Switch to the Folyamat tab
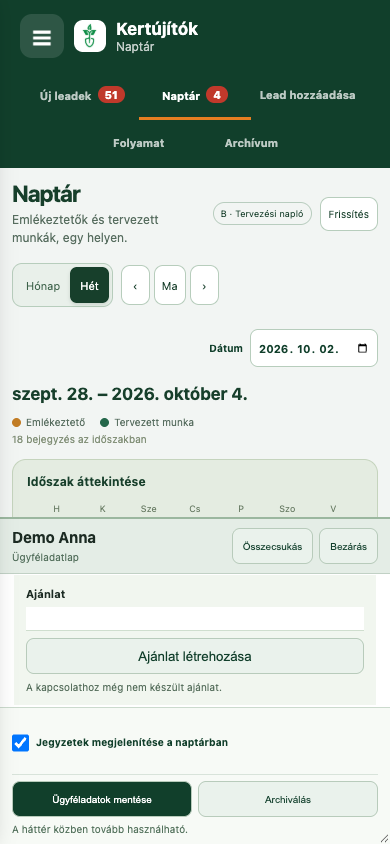The width and height of the screenshot is (390, 844). coord(139,143)
